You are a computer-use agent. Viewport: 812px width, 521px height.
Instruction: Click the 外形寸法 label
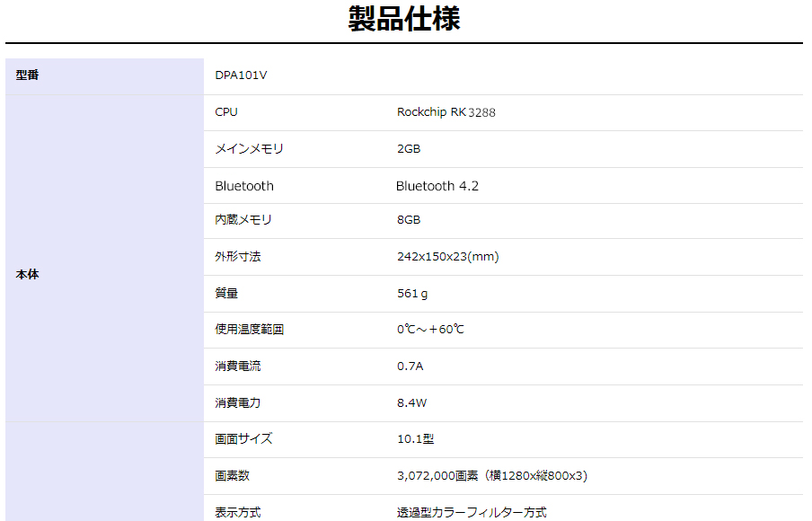pyautogui.click(x=238, y=257)
